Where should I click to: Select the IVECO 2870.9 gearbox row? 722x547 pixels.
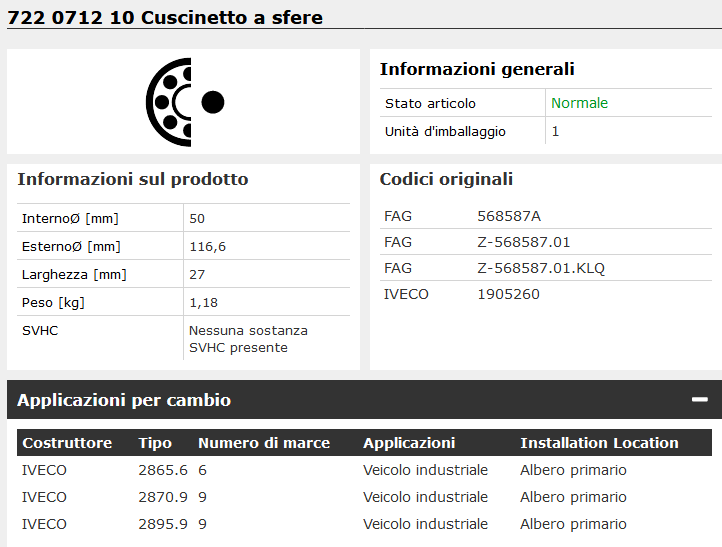pyautogui.click(x=364, y=497)
